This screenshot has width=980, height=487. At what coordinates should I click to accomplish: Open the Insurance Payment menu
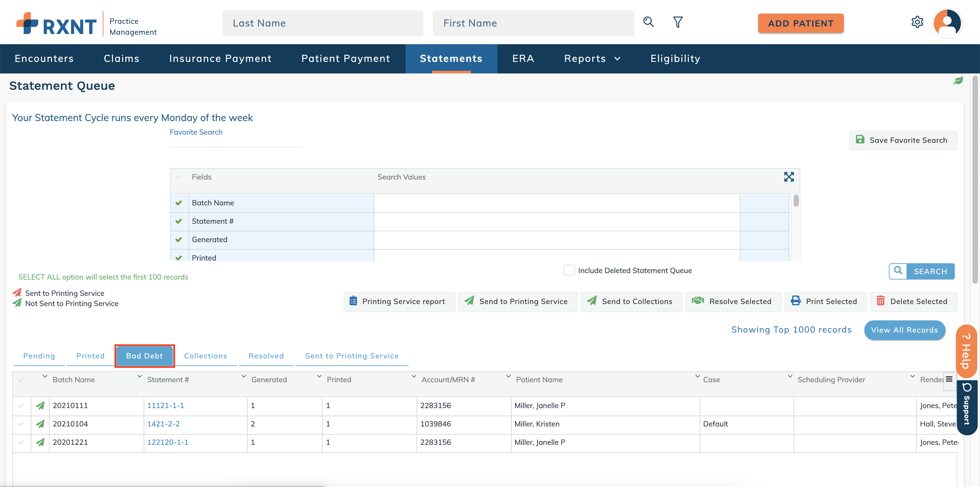[x=220, y=58]
